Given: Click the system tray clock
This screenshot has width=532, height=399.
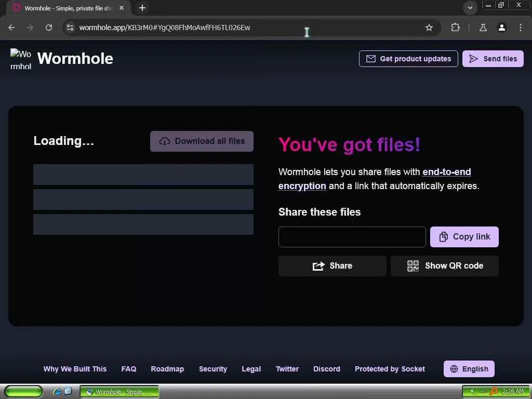Looking at the screenshot, I should point(513,392).
